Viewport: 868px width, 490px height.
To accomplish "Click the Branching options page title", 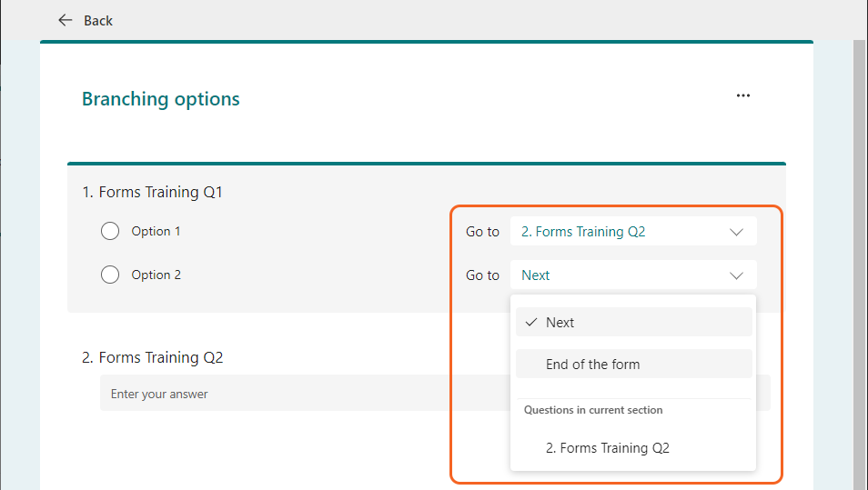I will tap(161, 99).
